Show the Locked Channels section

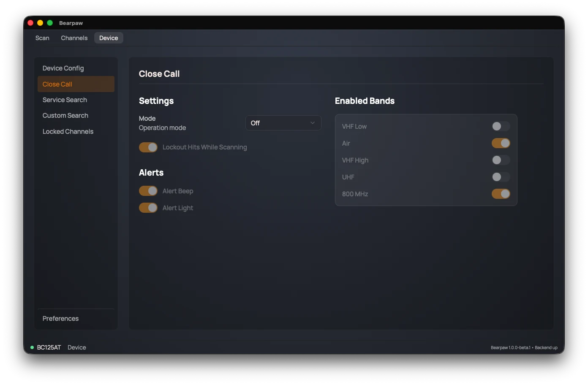pyautogui.click(x=76, y=131)
